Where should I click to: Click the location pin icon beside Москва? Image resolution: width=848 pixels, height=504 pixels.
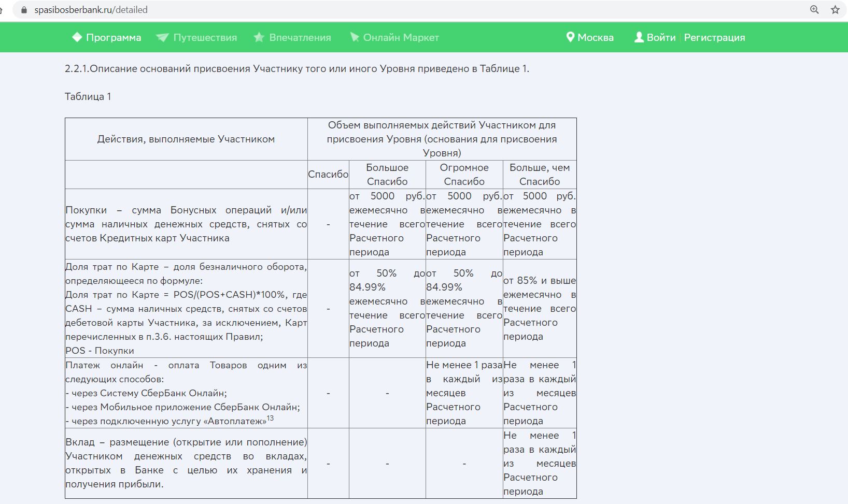click(x=570, y=37)
